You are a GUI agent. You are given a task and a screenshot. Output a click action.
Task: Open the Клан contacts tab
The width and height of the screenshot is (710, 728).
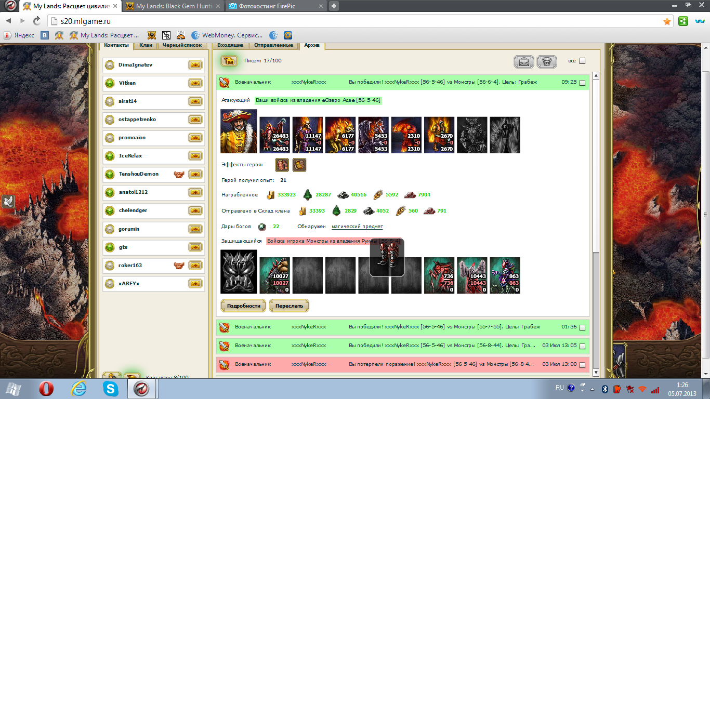[146, 45]
